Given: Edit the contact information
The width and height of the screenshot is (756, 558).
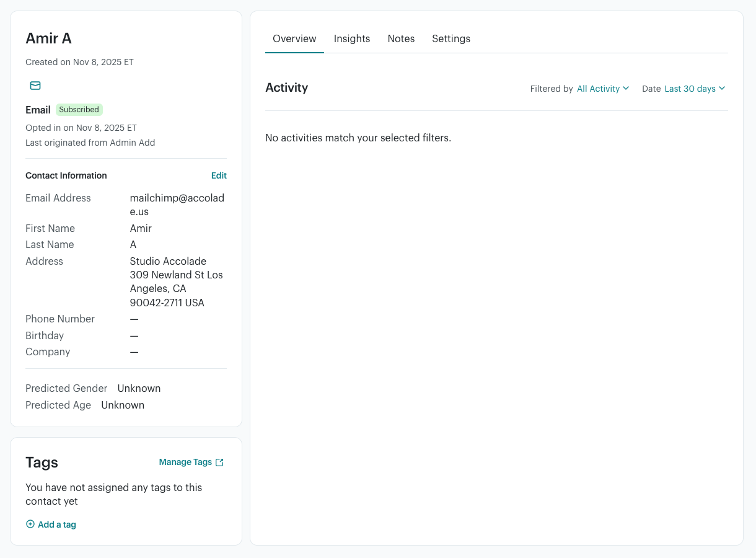Looking at the screenshot, I should [x=219, y=175].
